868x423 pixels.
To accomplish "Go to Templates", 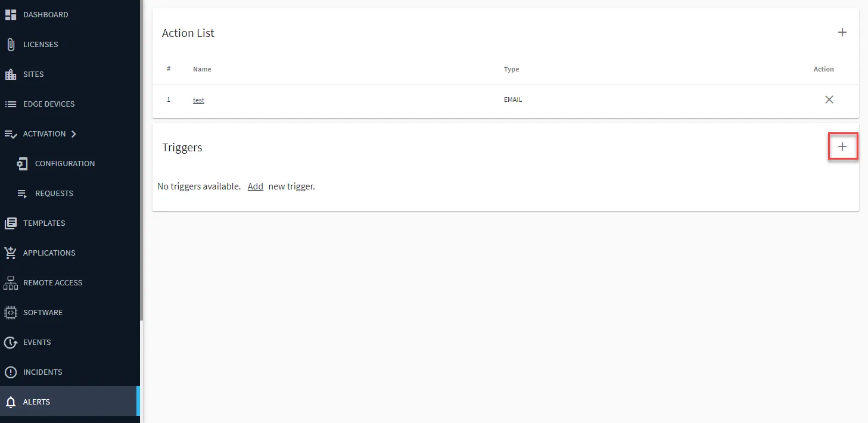I will tap(44, 223).
